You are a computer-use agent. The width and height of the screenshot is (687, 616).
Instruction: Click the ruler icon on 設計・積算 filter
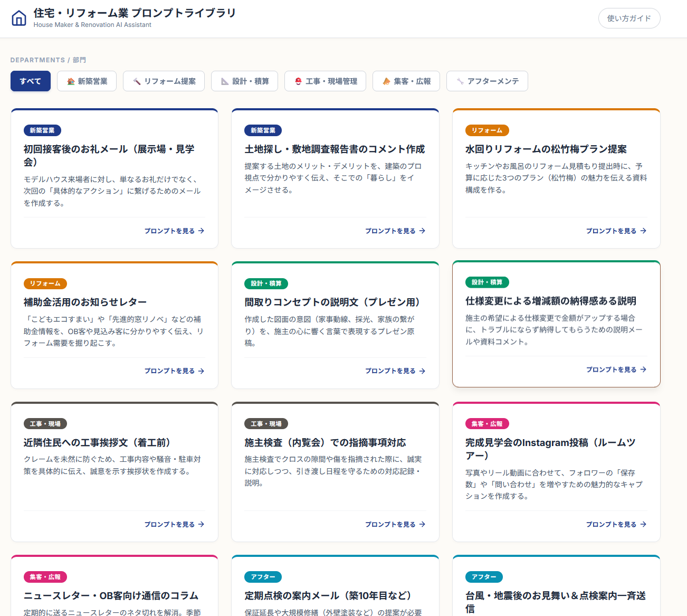(x=225, y=81)
